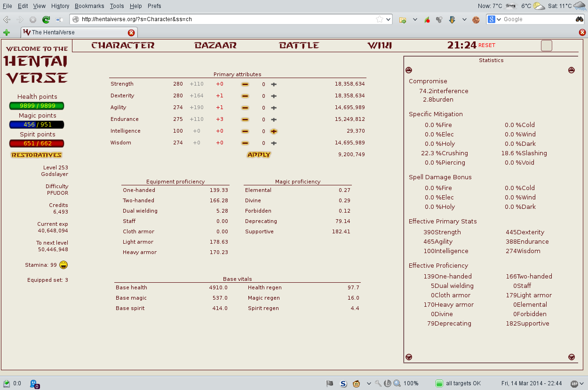Click the bottom-left statistics scroll-down arrow
Image resolution: width=588 pixels, height=390 pixels.
coord(409,357)
